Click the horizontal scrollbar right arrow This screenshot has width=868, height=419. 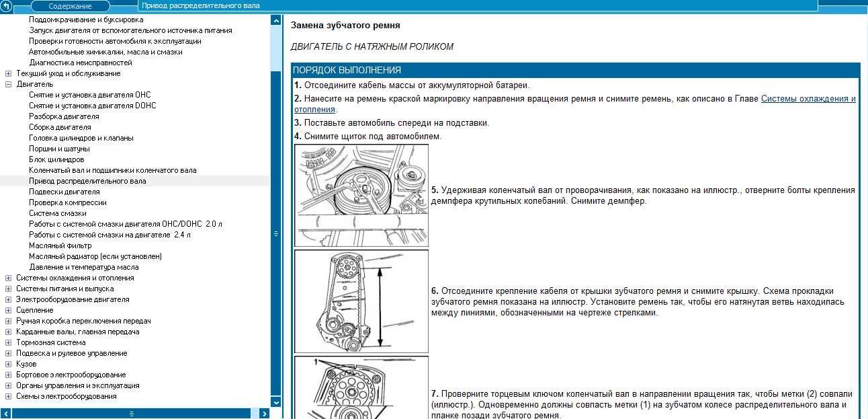265,414
